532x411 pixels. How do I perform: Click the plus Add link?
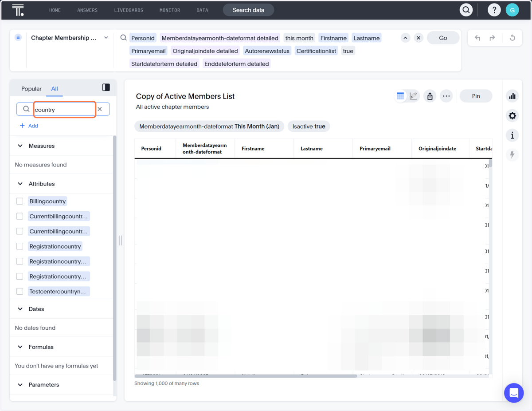[29, 126]
